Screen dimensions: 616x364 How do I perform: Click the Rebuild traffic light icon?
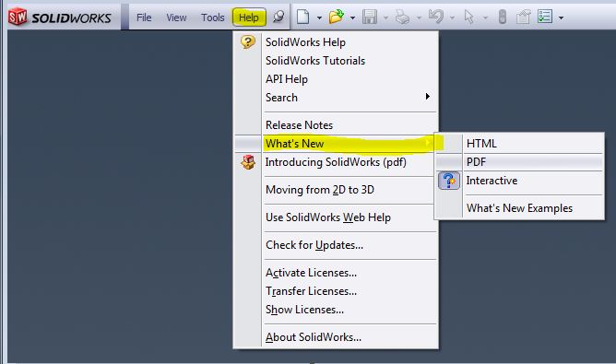502,17
